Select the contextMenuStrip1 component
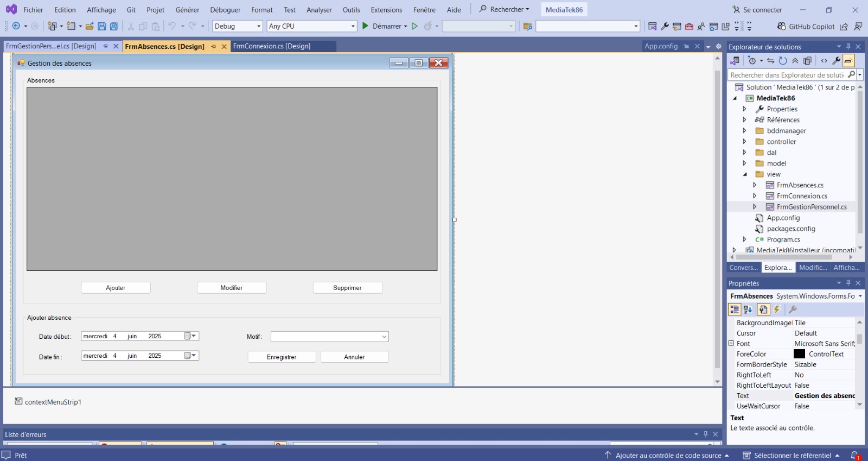 click(x=48, y=402)
